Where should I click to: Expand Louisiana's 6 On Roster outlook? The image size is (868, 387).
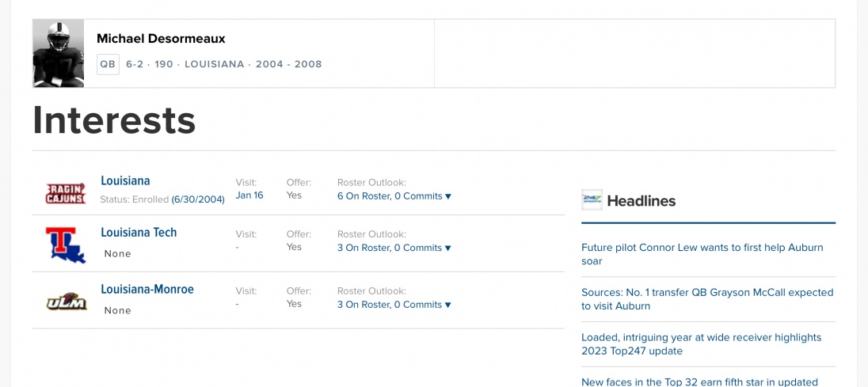coord(394,196)
